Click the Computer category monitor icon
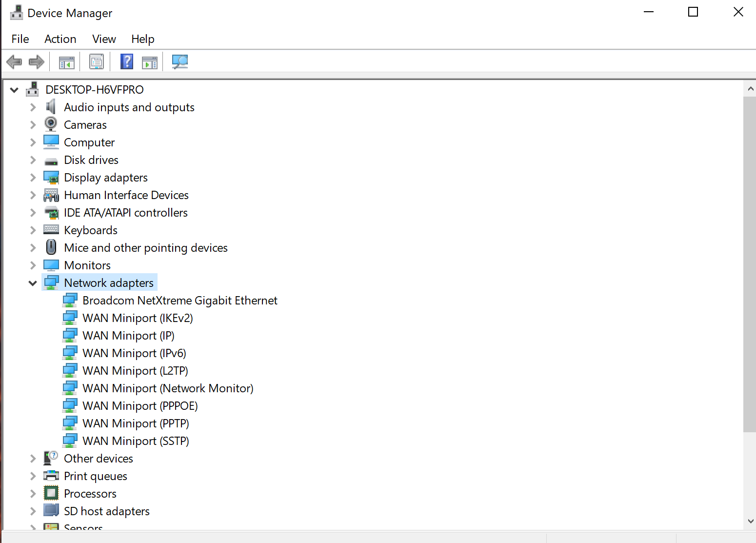This screenshot has height=543, width=756. 51,142
